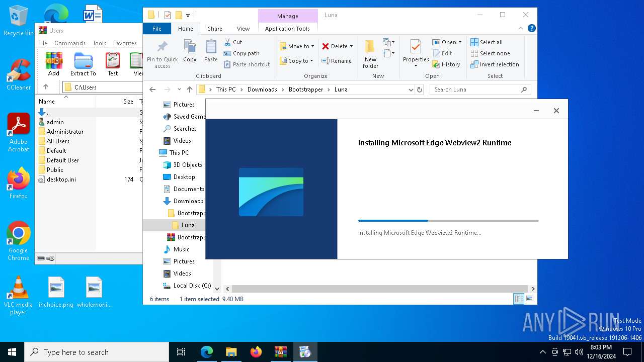This screenshot has width=644, height=362.
Task: Click Paste shortcut in ribbon
Action: pos(247,64)
